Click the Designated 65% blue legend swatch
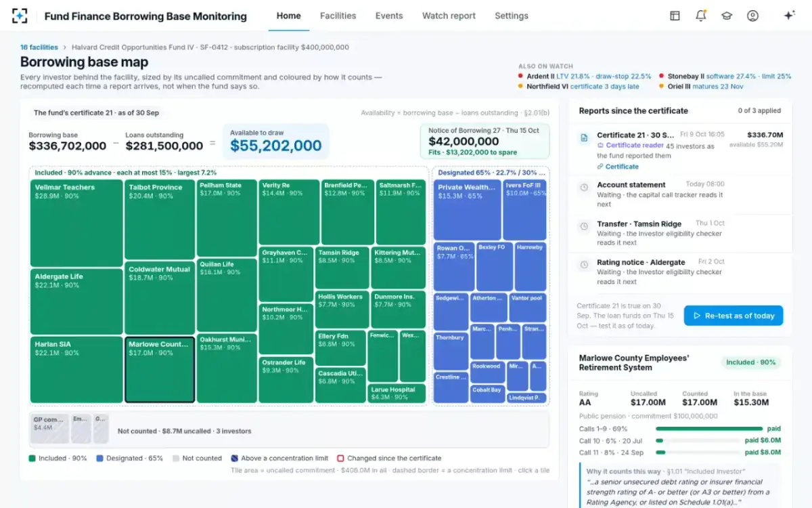 100,459
